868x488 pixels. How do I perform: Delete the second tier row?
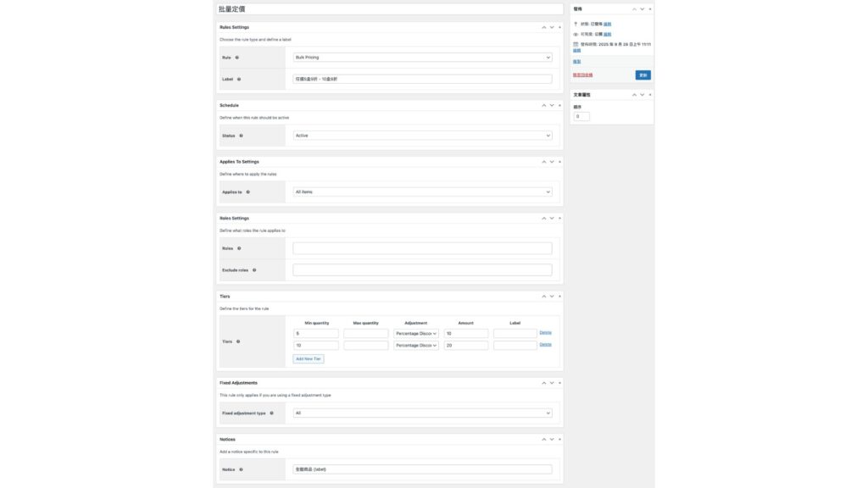click(545, 345)
